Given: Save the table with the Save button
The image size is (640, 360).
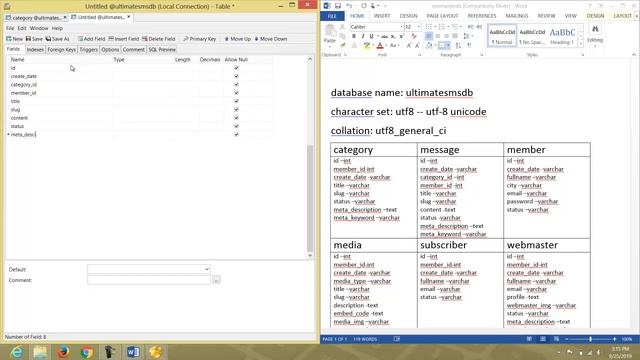Looking at the screenshot, I should pyautogui.click(x=34, y=39).
